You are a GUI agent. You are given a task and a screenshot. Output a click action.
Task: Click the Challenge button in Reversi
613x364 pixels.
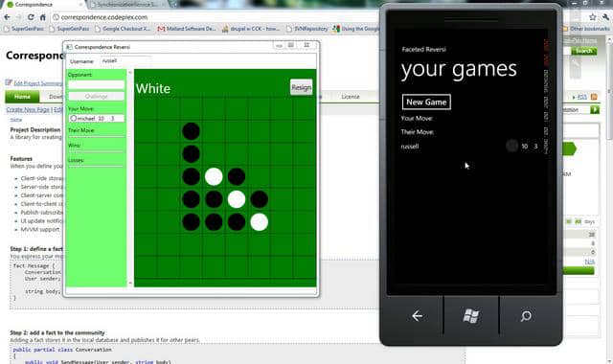[96, 96]
